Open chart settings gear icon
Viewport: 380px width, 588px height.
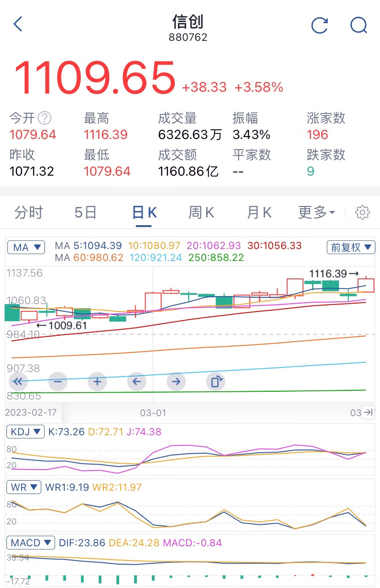363,212
